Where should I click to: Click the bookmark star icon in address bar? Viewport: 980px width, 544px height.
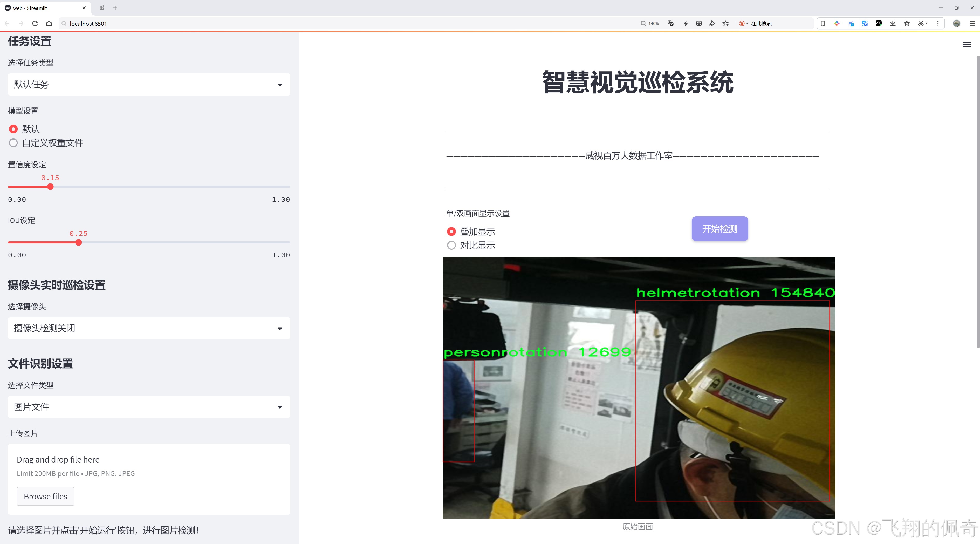coord(725,23)
